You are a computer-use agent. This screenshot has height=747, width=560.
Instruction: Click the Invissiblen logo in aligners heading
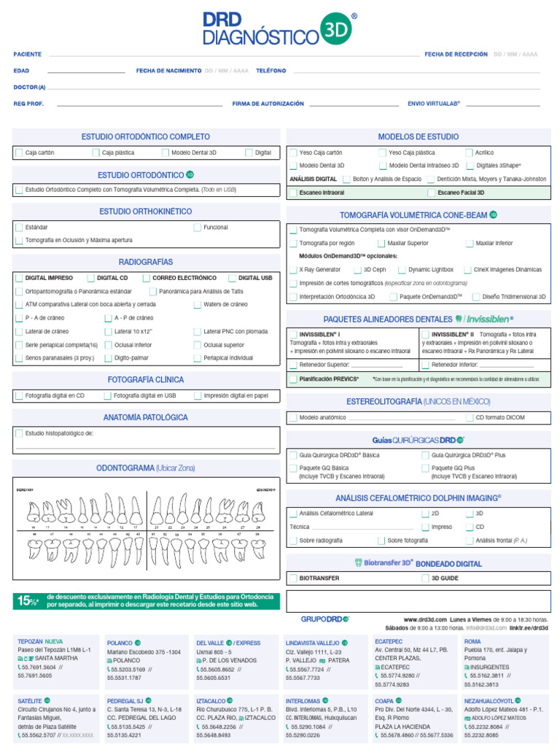pos(484,320)
